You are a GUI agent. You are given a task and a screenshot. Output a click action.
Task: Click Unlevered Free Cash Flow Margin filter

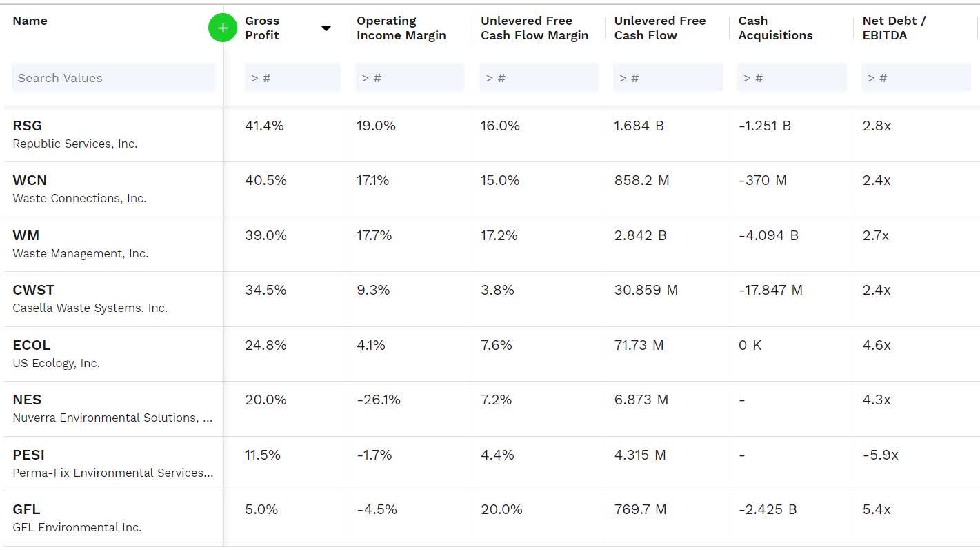(539, 78)
